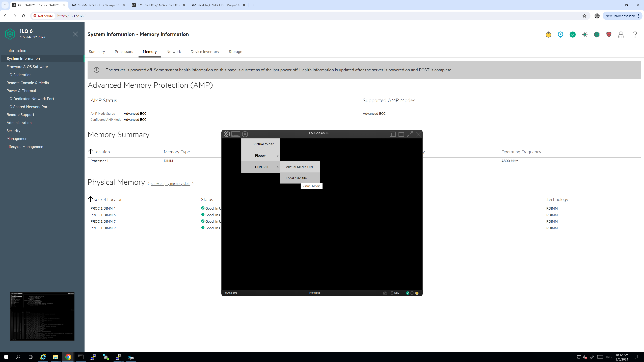The height and width of the screenshot is (362, 644).
Task: Click the blue UID indicator icon
Action: (560, 35)
